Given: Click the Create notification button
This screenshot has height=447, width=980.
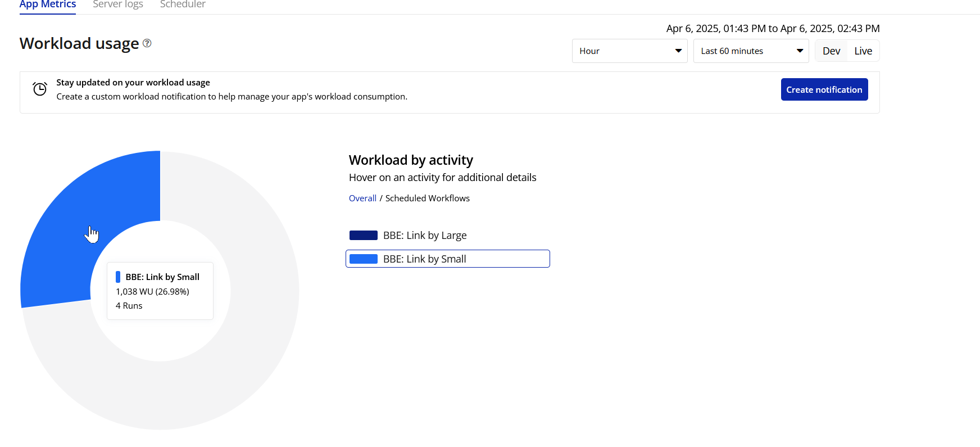Looking at the screenshot, I should click(x=824, y=90).
